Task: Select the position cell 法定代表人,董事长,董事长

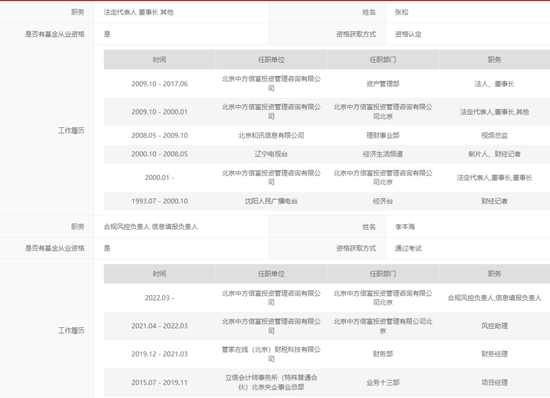Action: (494, 177)
